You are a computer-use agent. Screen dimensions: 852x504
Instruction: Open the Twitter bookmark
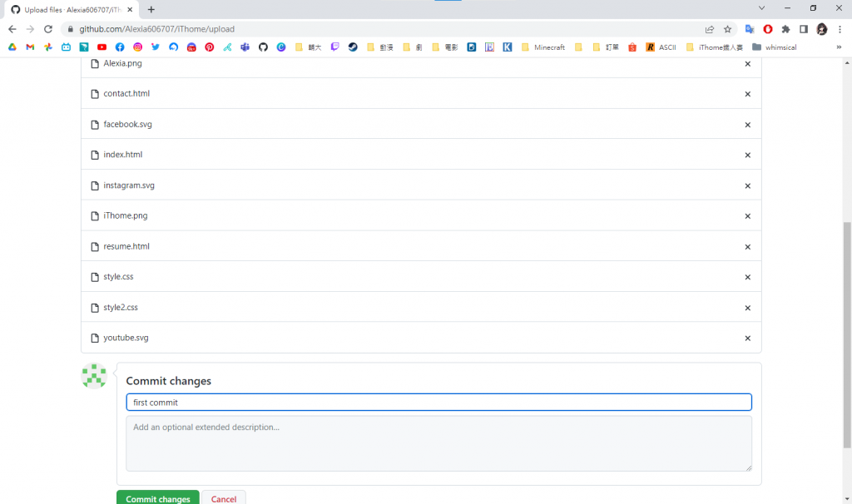(156, 47)
